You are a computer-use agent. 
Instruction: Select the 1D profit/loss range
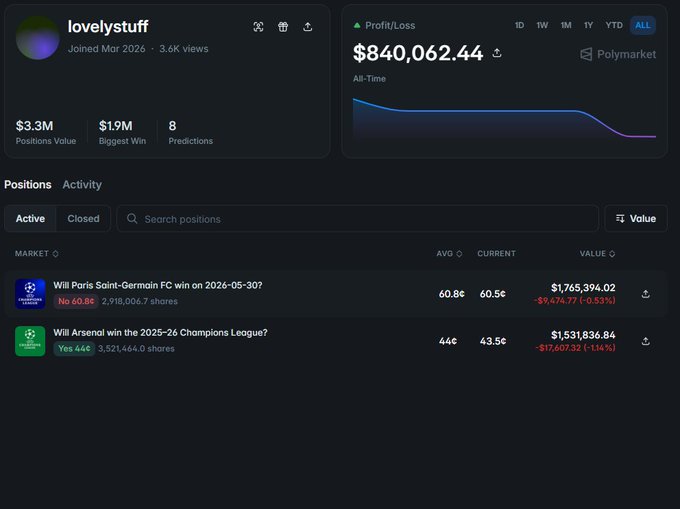[x=519, y=25]
